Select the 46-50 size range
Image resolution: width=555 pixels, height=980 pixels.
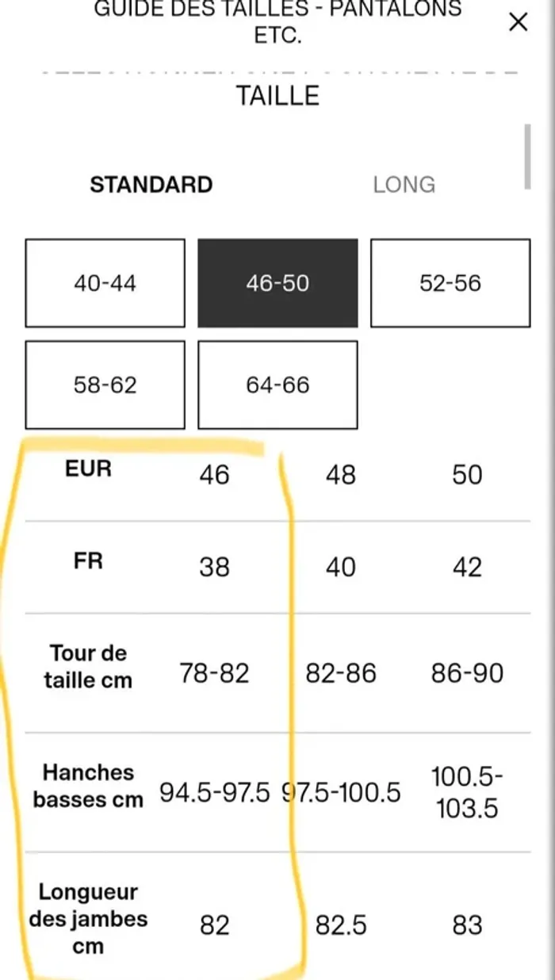click(277, 283)
